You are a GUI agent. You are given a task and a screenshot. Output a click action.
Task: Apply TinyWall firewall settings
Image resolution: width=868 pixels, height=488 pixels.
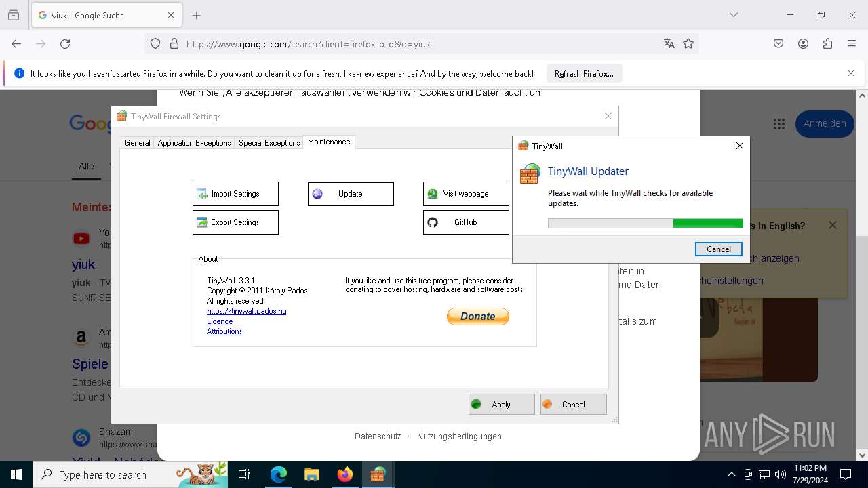pyautogui.click(x=501, y=405)
